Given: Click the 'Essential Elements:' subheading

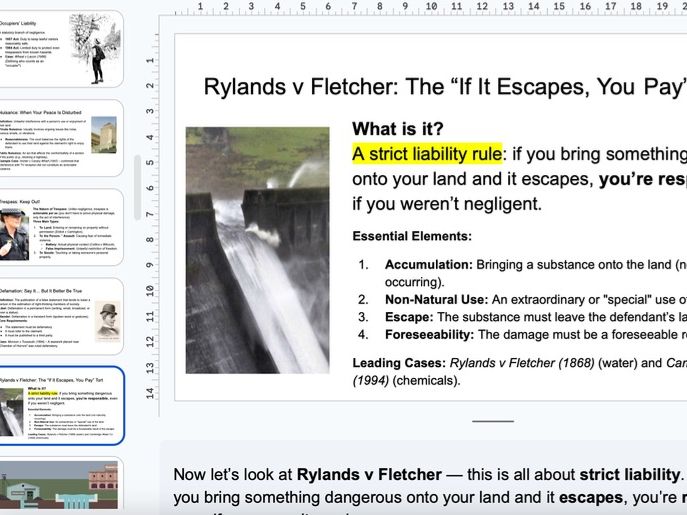Looking at the screenshot, I should click(x=412, y=236).
